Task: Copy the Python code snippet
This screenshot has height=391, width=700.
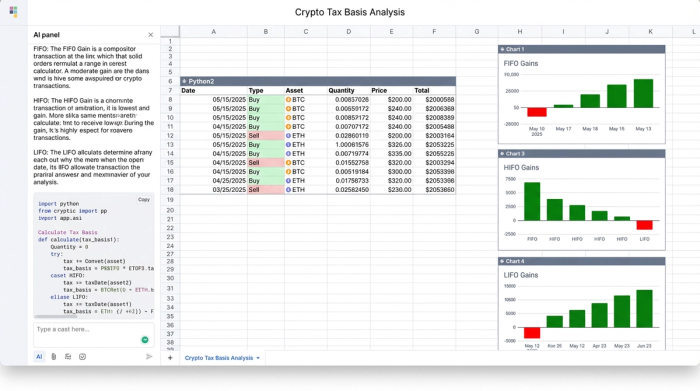Action: coord(144,200)
